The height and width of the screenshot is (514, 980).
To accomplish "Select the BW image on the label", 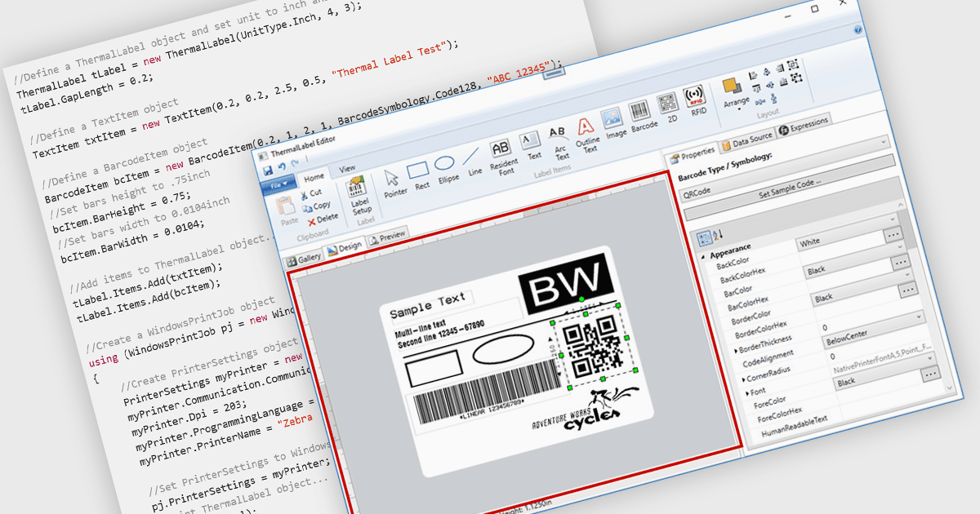I will point(567,285).
